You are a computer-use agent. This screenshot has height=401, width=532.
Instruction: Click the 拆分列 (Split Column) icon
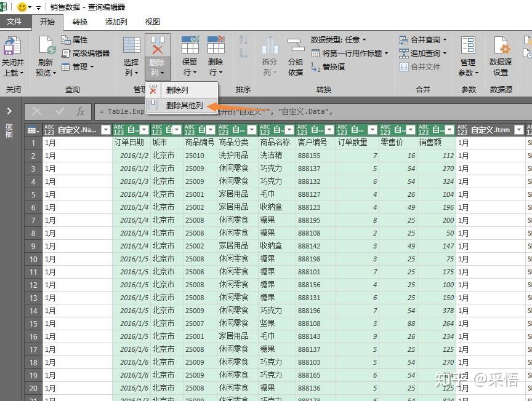270,46
